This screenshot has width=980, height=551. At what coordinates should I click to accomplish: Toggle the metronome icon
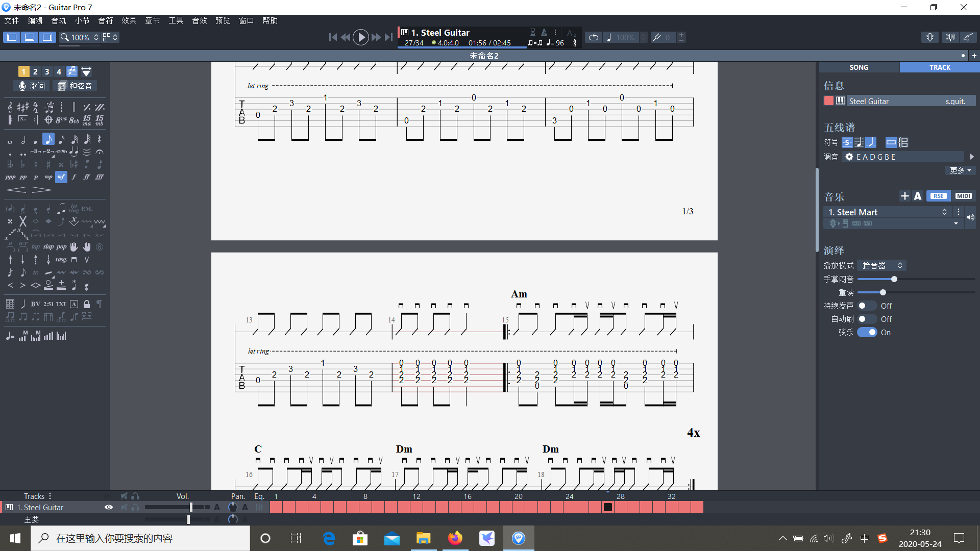point(544,32)
